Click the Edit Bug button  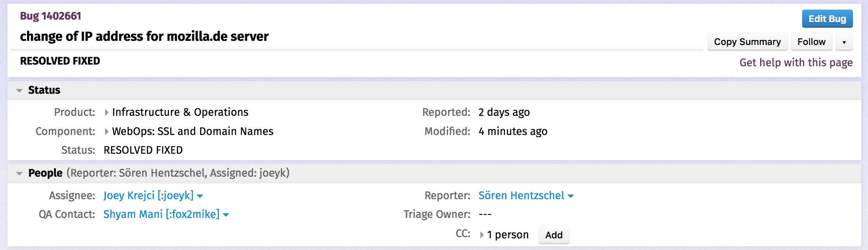coord(827,19)
